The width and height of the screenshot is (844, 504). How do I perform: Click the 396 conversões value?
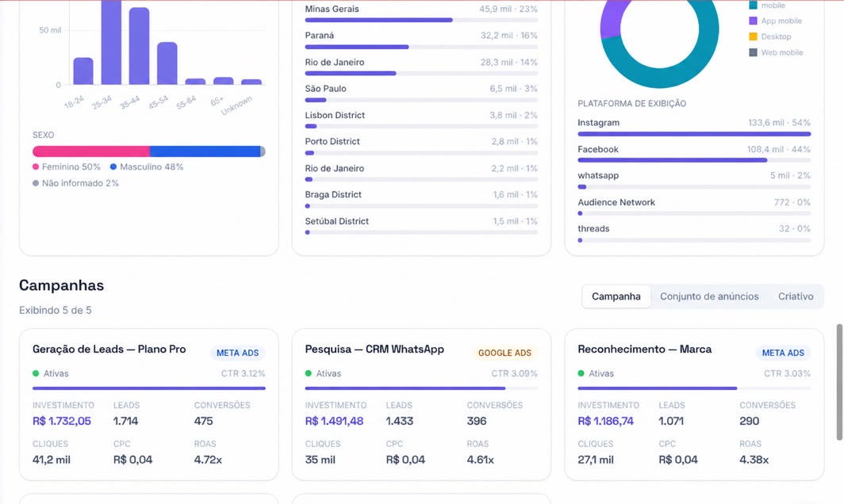(x=477, y=421)
